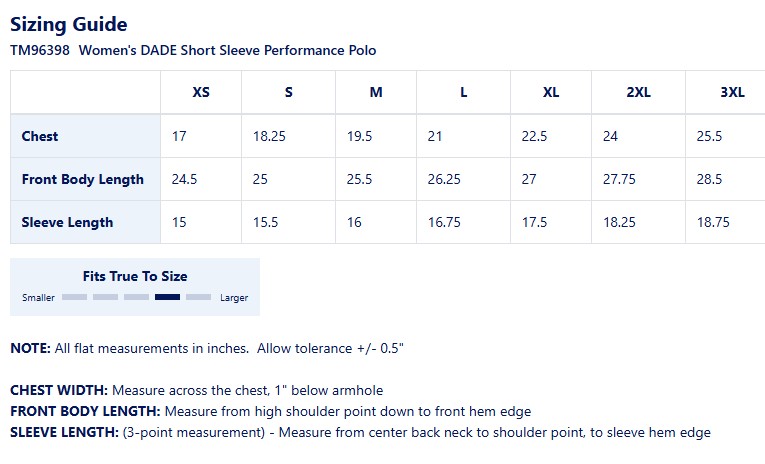The height and width of the screenshot is (464, 765).
Task: Click the XS size column header
Action: click(201, 93)
